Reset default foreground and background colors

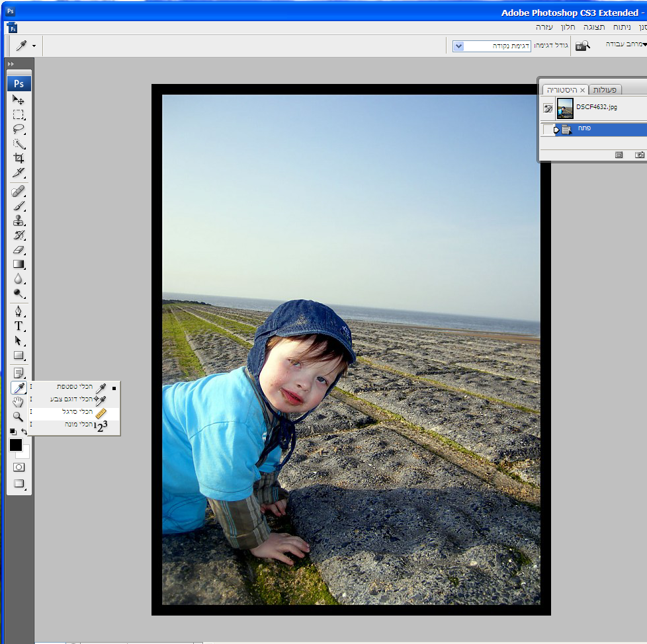13,431
